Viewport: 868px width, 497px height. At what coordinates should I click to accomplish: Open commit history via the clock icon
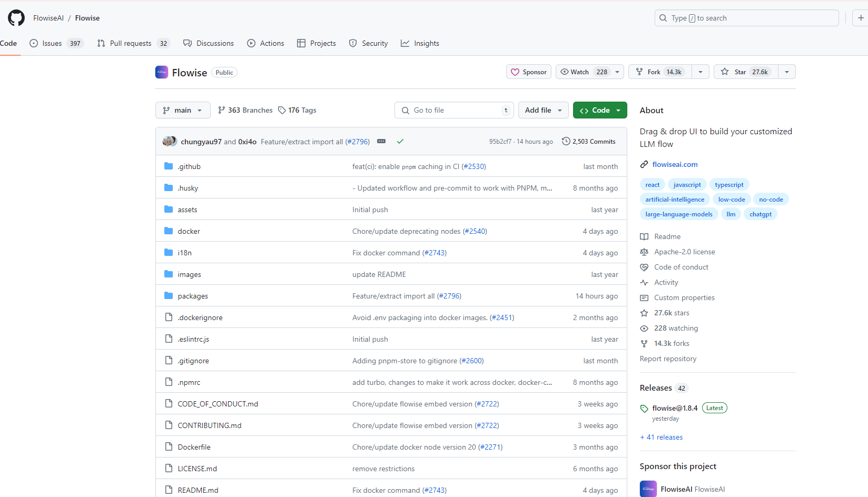(566, 141)
